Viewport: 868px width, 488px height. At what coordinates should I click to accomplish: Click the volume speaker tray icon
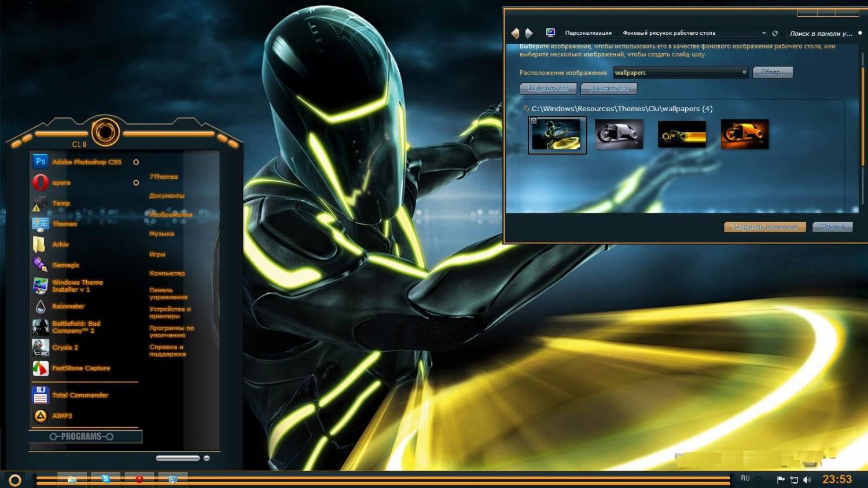(x=807, y=480)
